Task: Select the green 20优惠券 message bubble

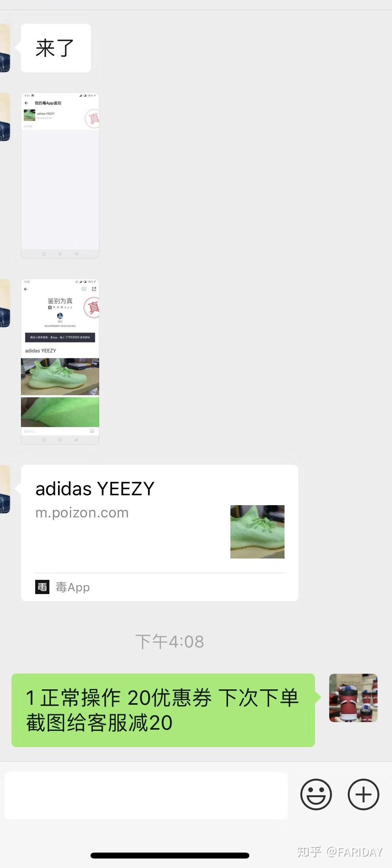Action: click(x=163, y=710)
